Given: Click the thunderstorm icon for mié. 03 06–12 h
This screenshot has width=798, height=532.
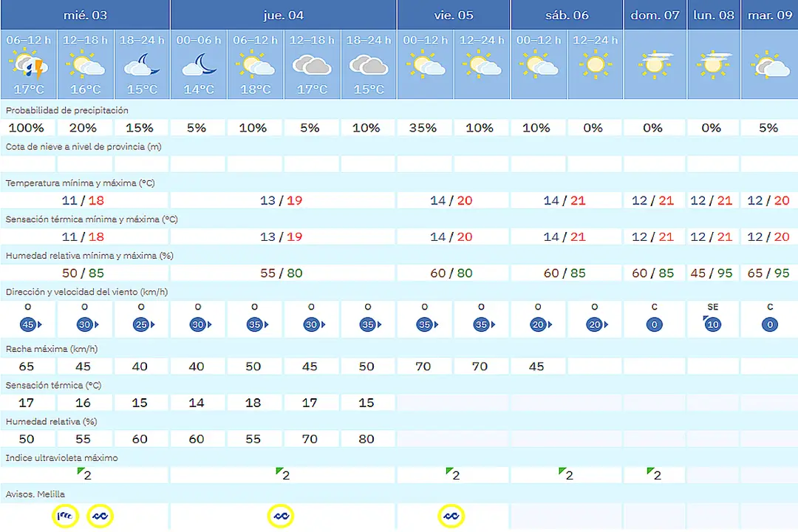Looking at the screenshot, I should [29, 66].
